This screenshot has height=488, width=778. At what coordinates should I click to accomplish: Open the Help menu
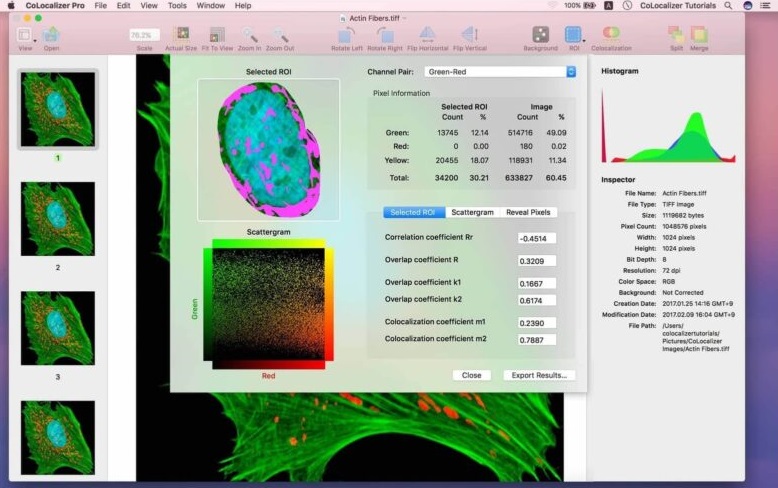[x=243, y=5]
